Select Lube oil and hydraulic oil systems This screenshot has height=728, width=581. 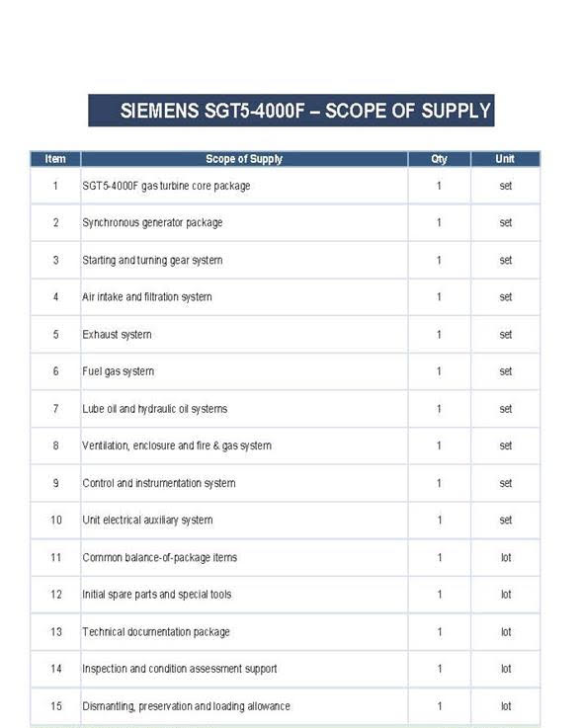tap(155, 409)
